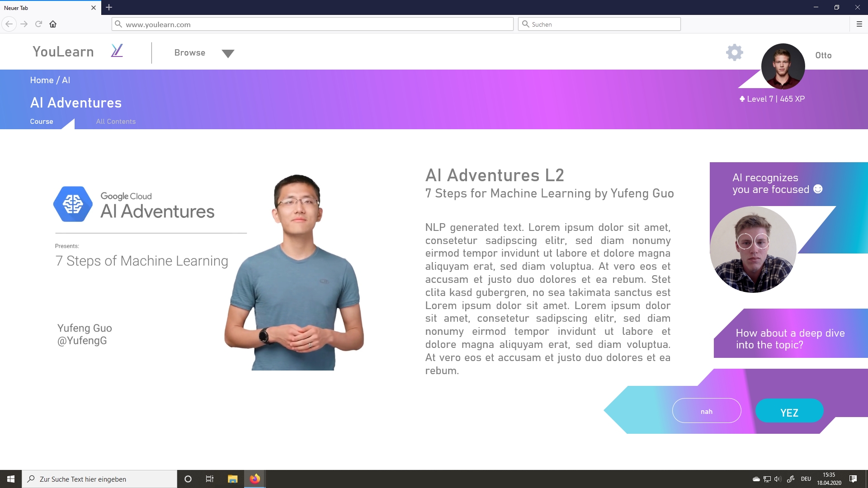
Task: Decline with the nah button
Action: [706, 411]
